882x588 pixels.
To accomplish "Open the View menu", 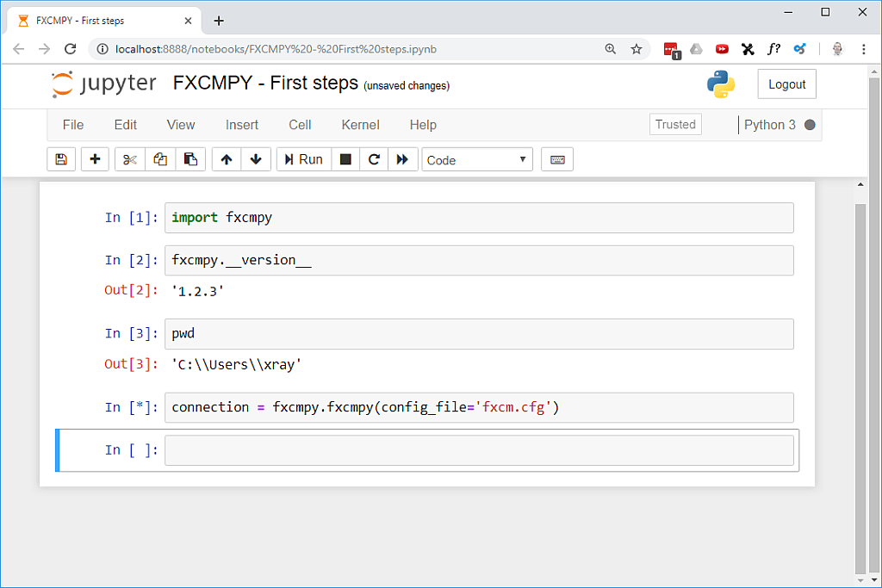I will pos(181,125).
